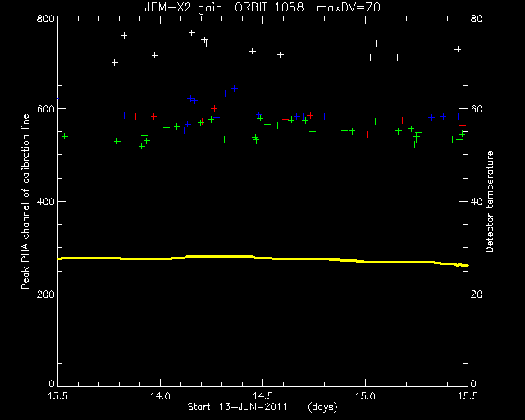Select the highest white cross marker
Screen dimensions: 525x420
pyautogui.click(x=192, y=33)
